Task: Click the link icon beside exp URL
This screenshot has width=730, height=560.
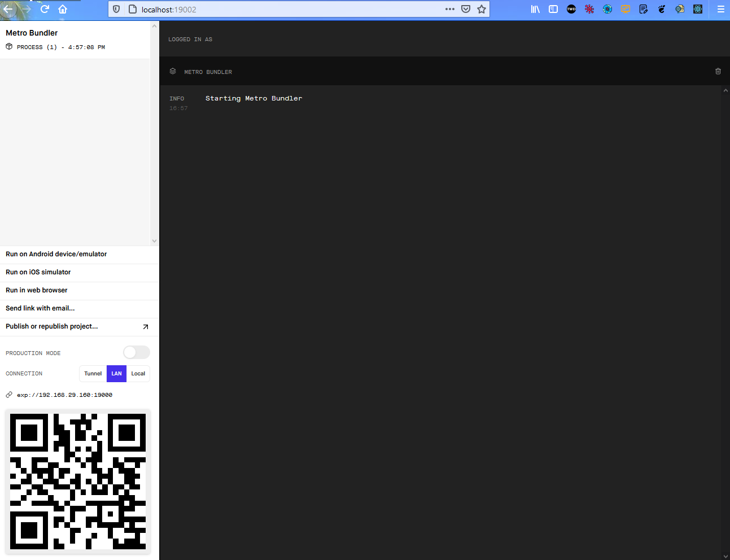Action: [9, 395]
